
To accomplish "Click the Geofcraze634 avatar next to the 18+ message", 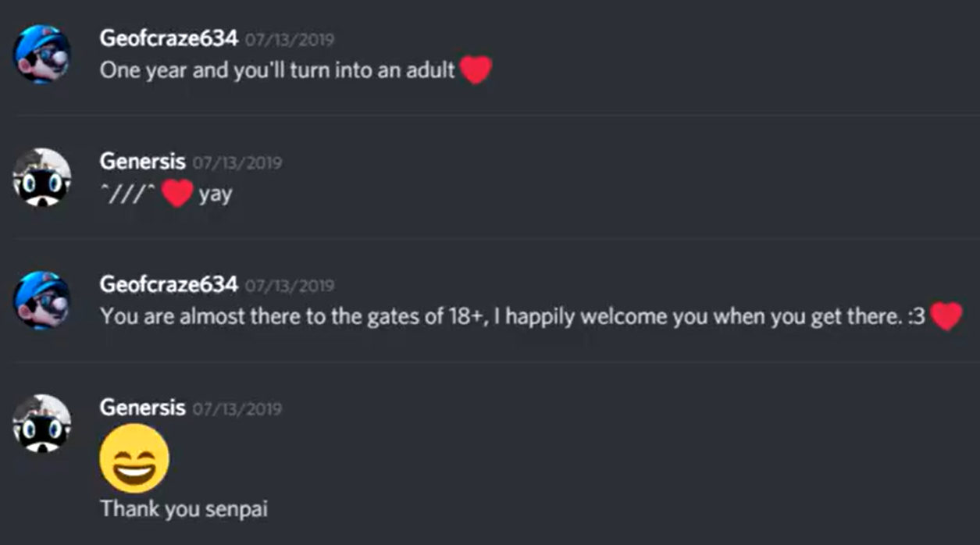I will tap(42, 300).
